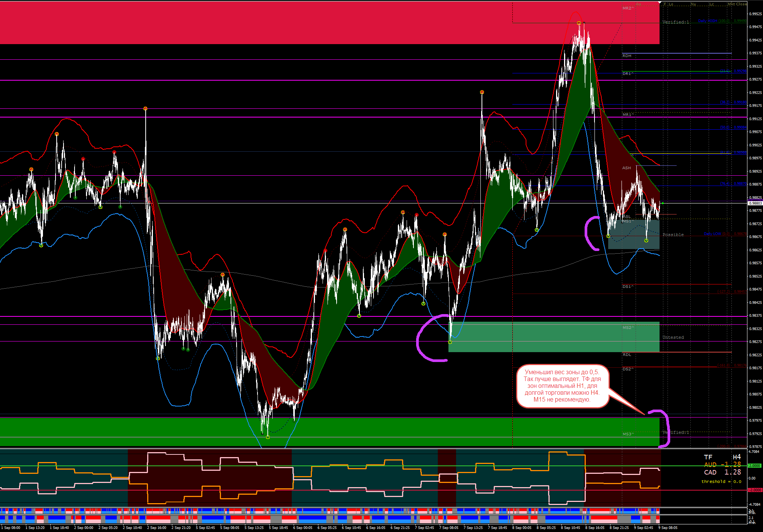Click the Fibonacci (76.4) 0.98870 label
The width and height of the screenshot is (763, 532).
coord(733,184)
